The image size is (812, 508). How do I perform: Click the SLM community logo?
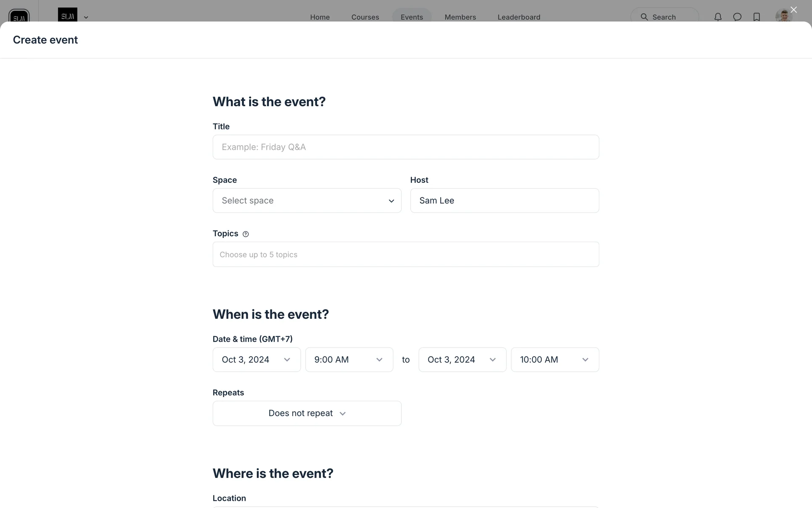click(x=68, y=15)
